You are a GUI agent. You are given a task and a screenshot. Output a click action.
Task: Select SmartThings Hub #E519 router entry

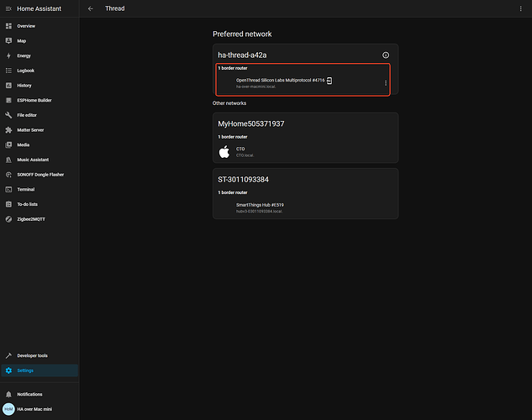tap(260, 205)
